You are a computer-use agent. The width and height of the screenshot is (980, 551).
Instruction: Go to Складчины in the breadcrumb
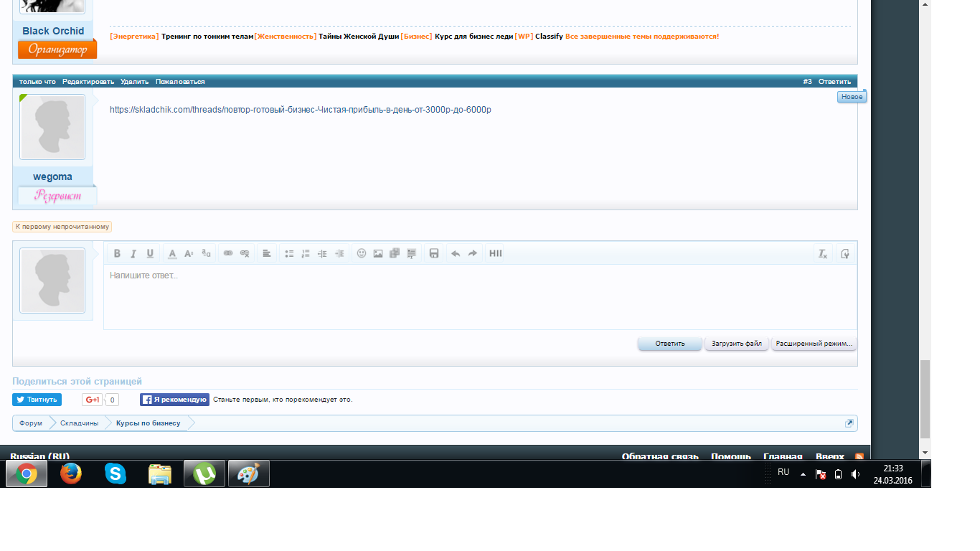coord(79,423)
